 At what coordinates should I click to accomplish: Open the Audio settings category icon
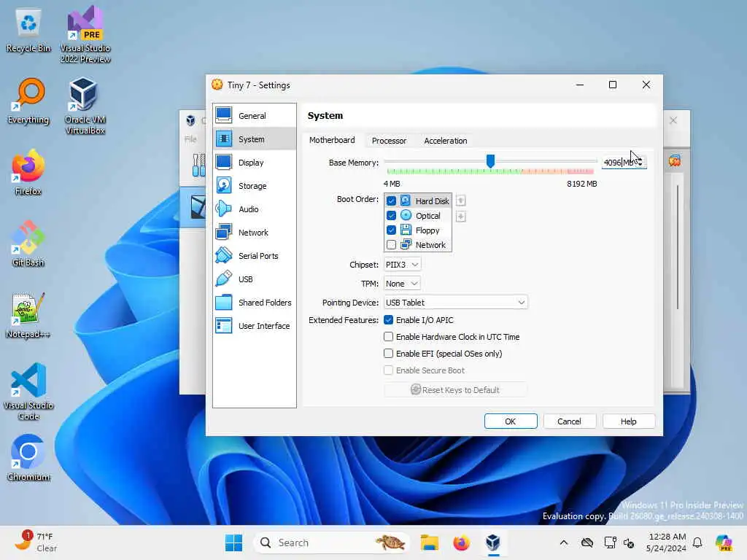pos(223,209)
